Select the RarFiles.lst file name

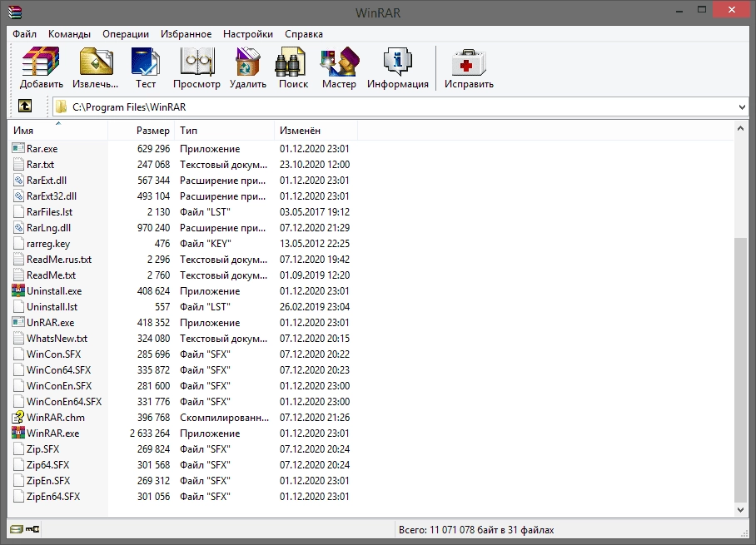tap(50, 212)
